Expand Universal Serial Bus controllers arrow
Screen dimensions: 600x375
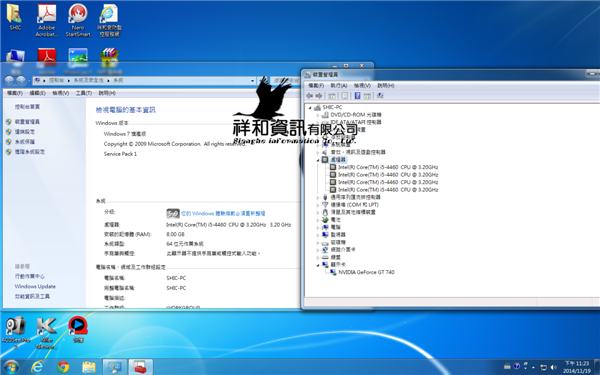[318, 197]
